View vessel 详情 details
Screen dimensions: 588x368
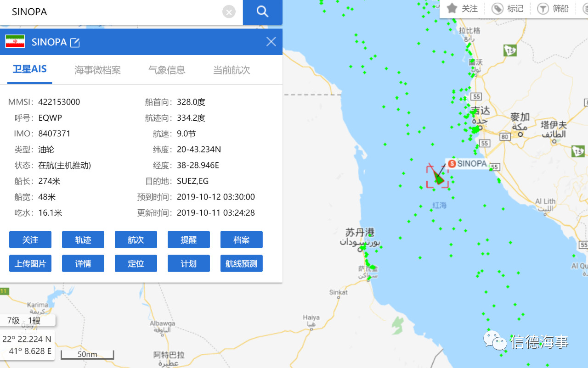[83, 263]
